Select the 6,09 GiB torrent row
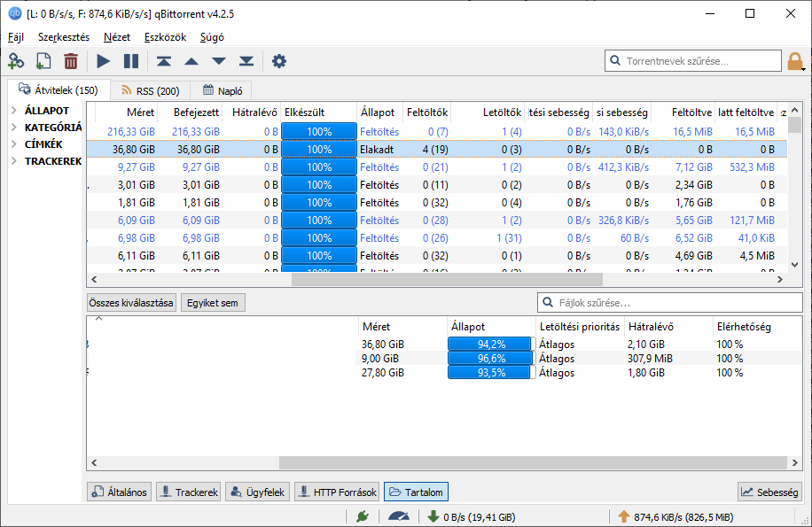The image size is (812, 527). 436,221
